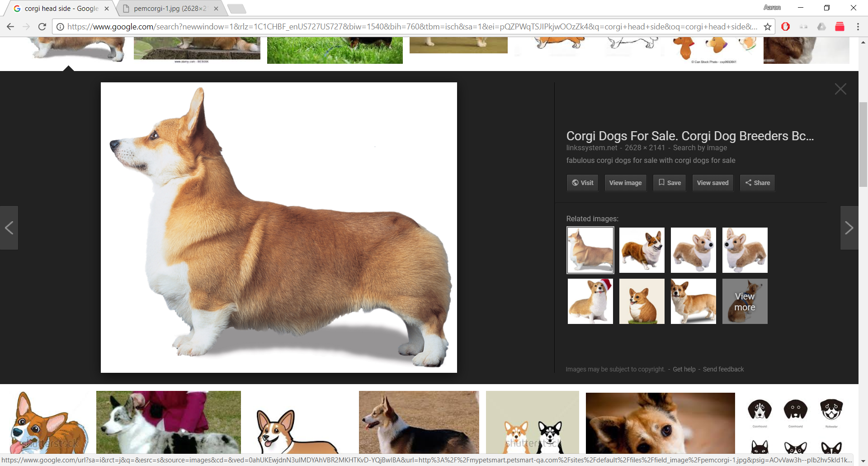Switch to the 'corgi head side - Google' tab
Screen dimensions: 868x466
click(61, 9)
